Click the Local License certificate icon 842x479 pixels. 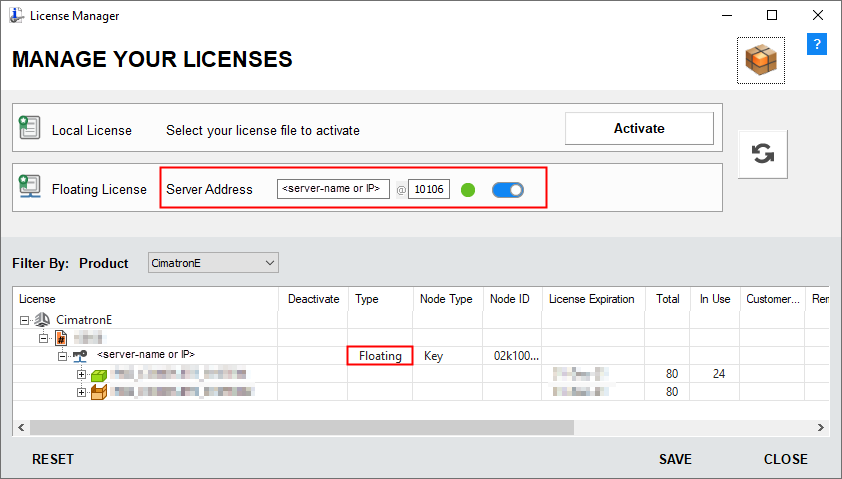coord(30,127)
